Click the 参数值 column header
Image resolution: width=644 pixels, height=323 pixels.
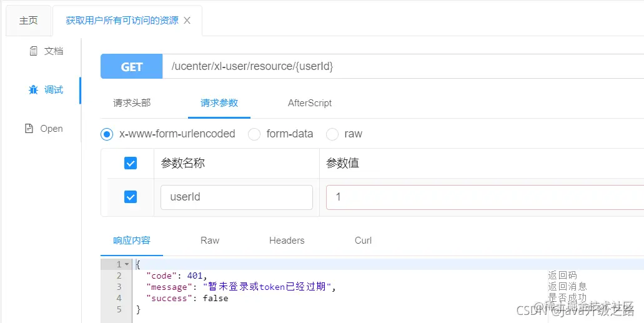click(x=342, y=164)
